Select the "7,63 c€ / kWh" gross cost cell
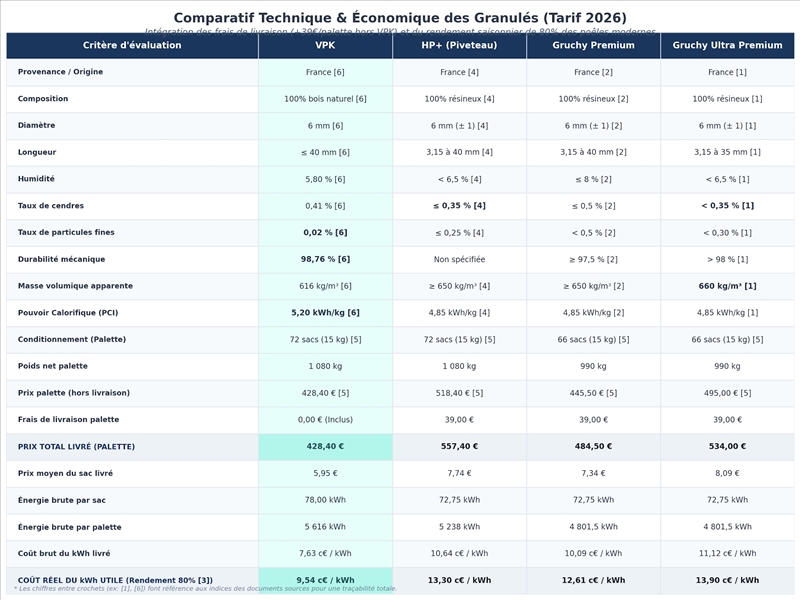Image resolution: width=800 pixels, height=600 pixels. [x=325, y=553]
